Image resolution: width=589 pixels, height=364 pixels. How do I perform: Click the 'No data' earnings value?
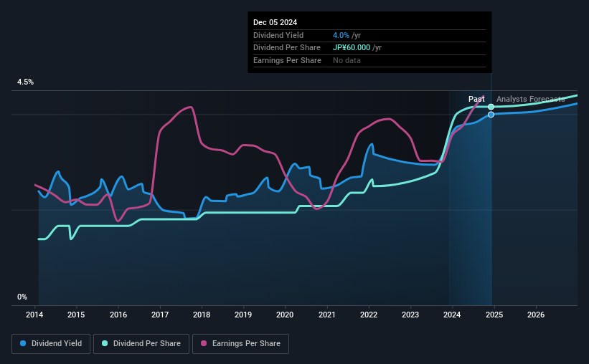click(347, 60)
